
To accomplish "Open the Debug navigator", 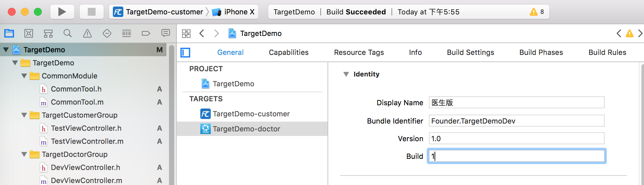I will point(127,33).
